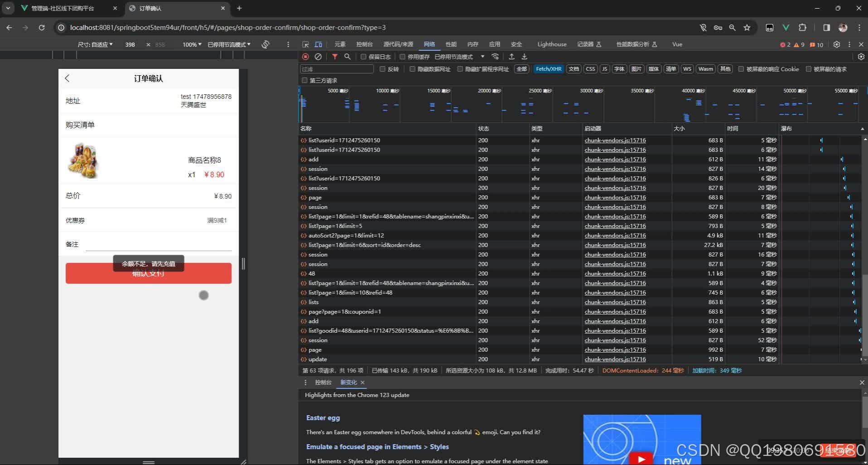Click the 确认支付 confirm payment button
Viewport: 868px width, 465px height.
coord(149,273)
